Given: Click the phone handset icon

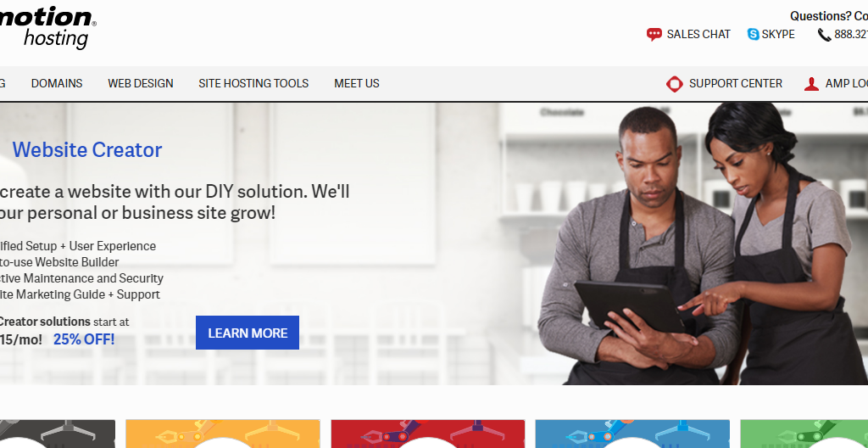Looking at the screenshot, I should [x=824, y=35].
